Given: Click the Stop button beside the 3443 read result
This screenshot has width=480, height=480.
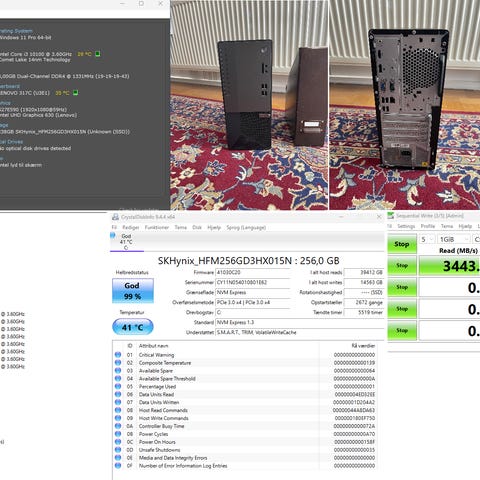Looking at the screenshot, I should (x=402, y=266).
